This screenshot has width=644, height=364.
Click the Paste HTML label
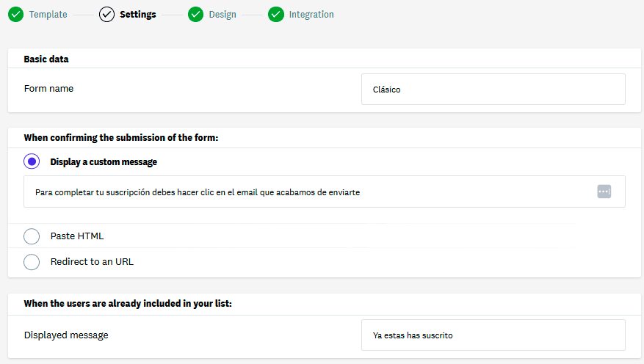tap(77, 236)
